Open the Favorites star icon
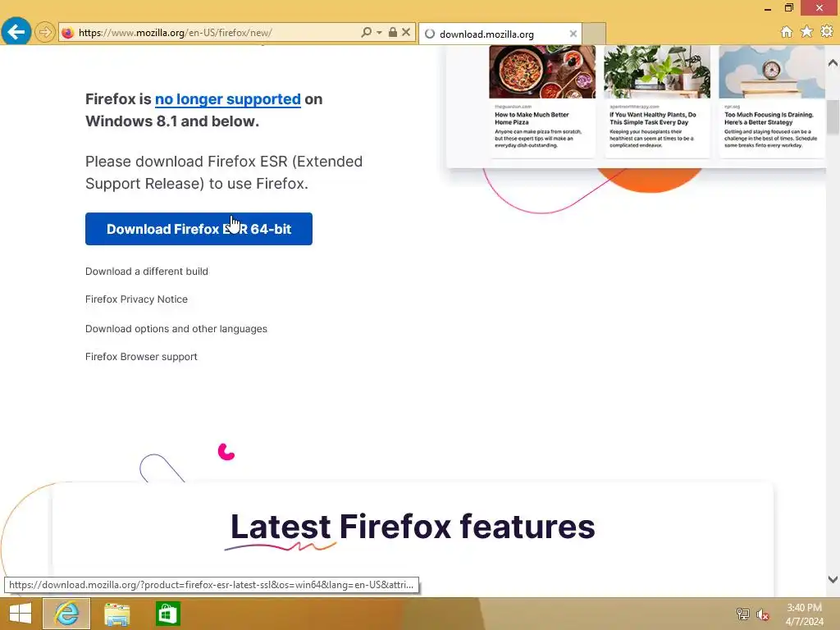840x630 pixels. (x=806, y=32)
